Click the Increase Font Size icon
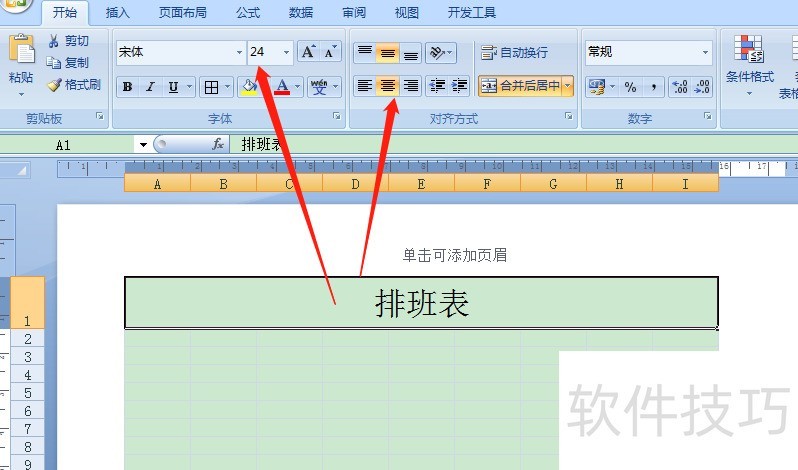The width and height of the screenshot is (798, 470). (x=308, y=52)
